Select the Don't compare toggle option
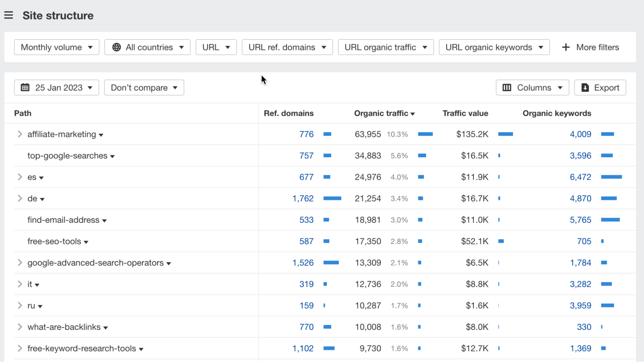Screen dimensions: 644x362 click(144, 88)
